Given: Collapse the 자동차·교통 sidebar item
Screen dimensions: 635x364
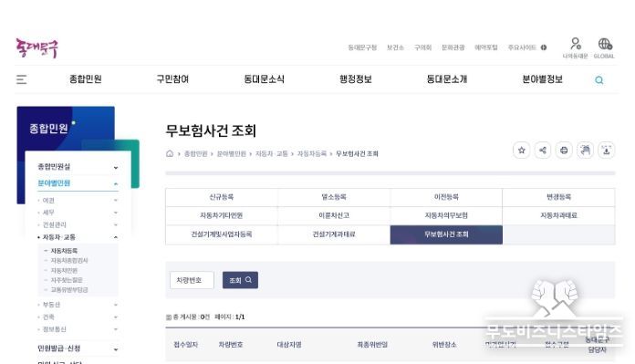Looking at the screenshot, I should pos(78,237).
